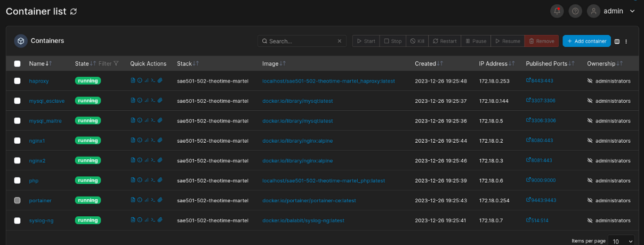Image resolution: width=644 pixels, height=245 pixels.
Task: Open the help icon in header
Action: tap(575, 11)
